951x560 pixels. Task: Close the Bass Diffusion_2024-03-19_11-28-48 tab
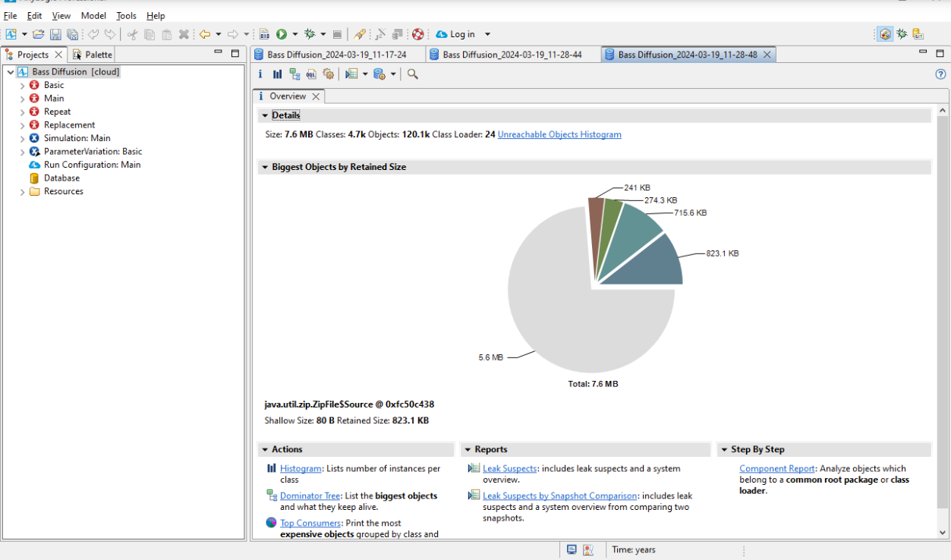767,55
